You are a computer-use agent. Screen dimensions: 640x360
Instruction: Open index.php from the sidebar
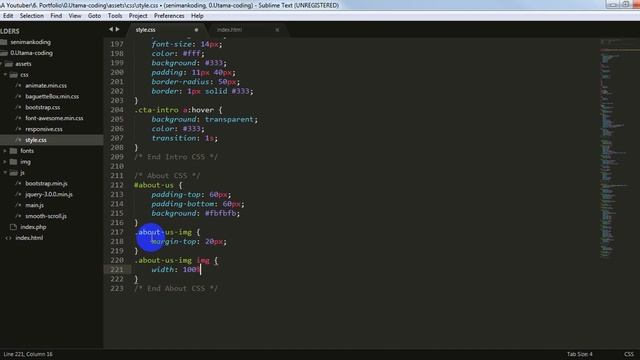[33, 227]
